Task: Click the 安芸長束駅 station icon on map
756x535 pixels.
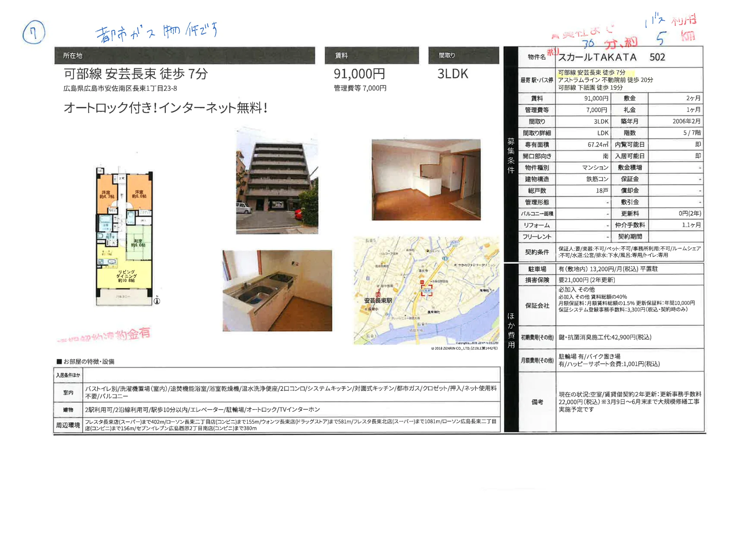Action: point(378,294)
